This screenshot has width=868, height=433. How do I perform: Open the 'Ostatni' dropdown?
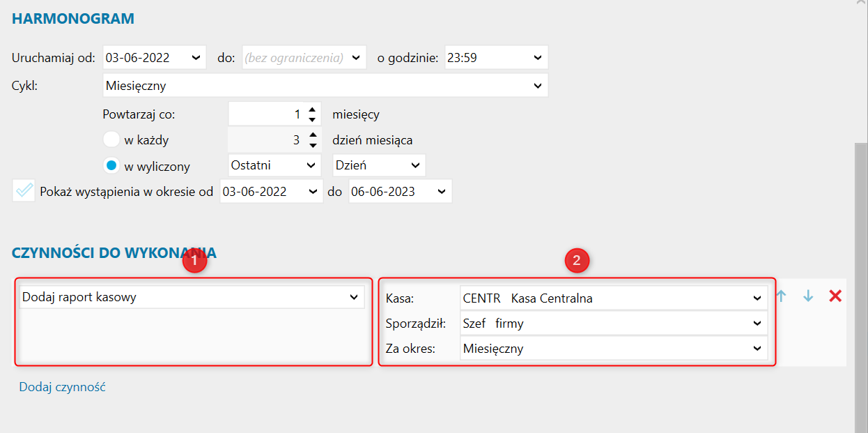(x=311, y=165)
